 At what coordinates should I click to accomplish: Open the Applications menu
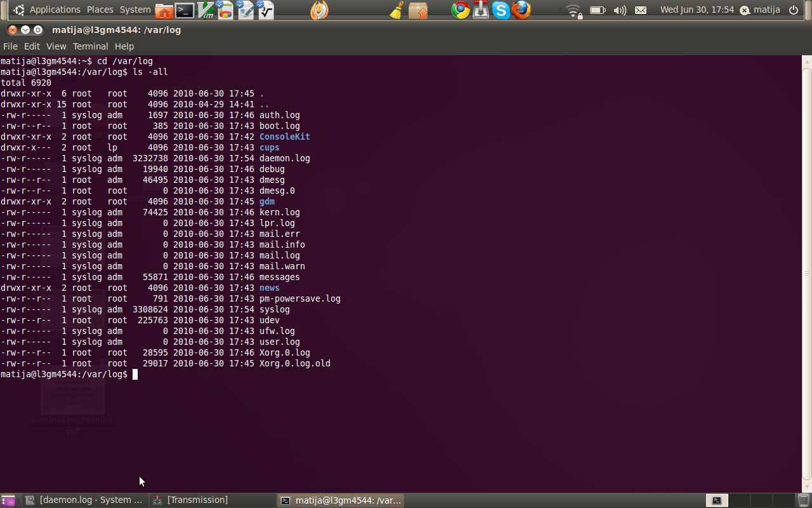pyautogui.click(x=55, y=10)
